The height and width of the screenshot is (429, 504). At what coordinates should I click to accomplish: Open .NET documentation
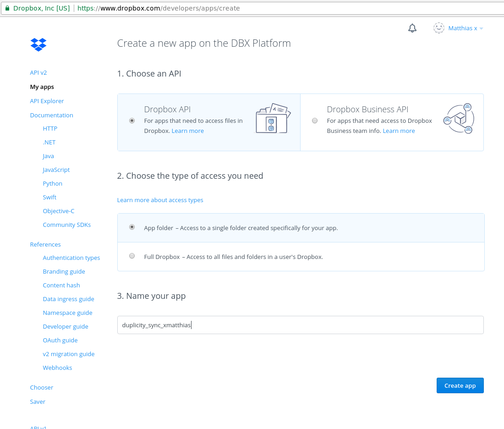(x=49, y=143)
